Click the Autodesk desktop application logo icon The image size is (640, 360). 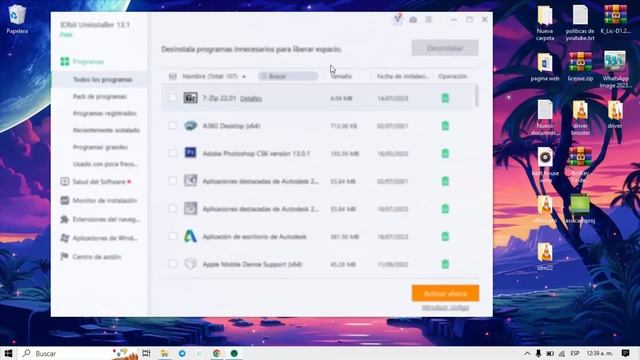point(190,236)
